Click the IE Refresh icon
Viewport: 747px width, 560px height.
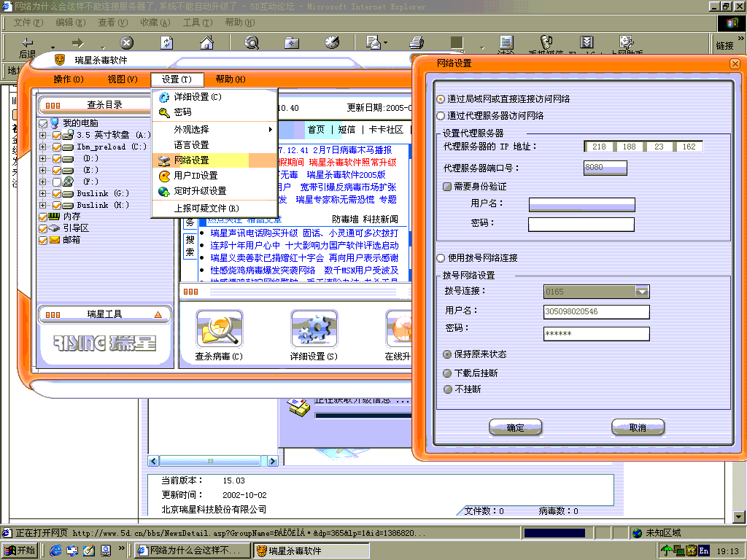click(x=166, y=43)
